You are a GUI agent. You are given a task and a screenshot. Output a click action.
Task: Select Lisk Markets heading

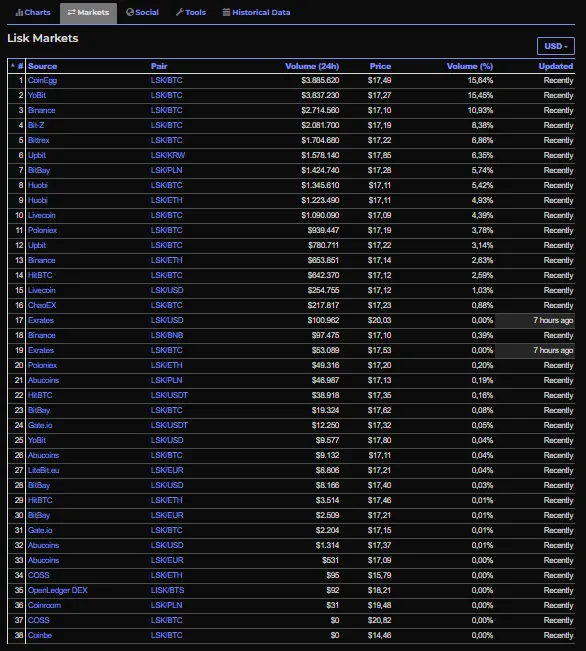(x=43, y=38)
